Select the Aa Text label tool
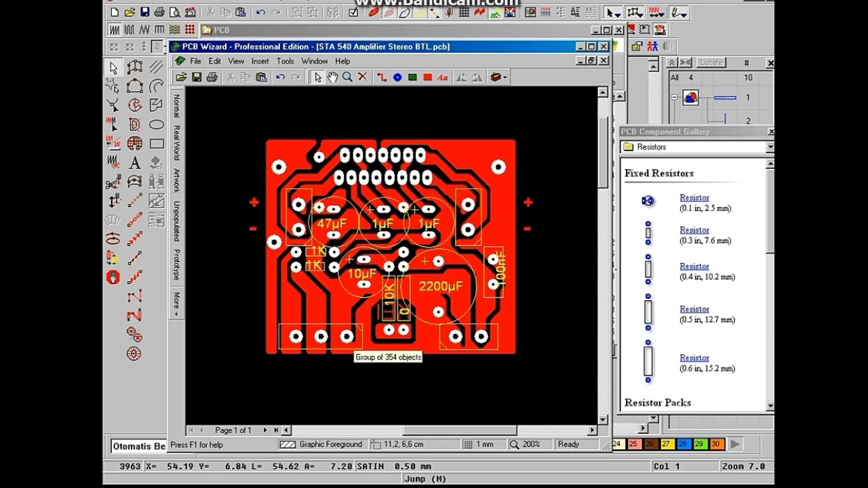This screenshot has height=488, width=868. pyautogui.click(x=443, y=77)
